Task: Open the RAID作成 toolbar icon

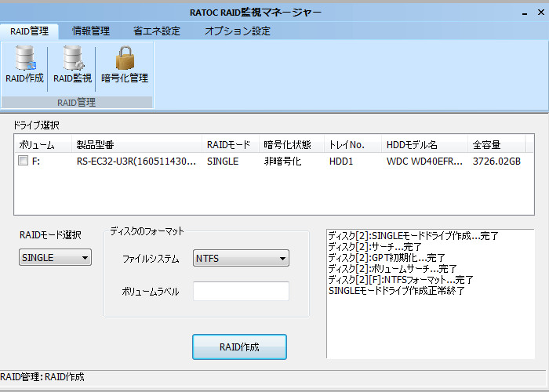Action: point(24,65)
